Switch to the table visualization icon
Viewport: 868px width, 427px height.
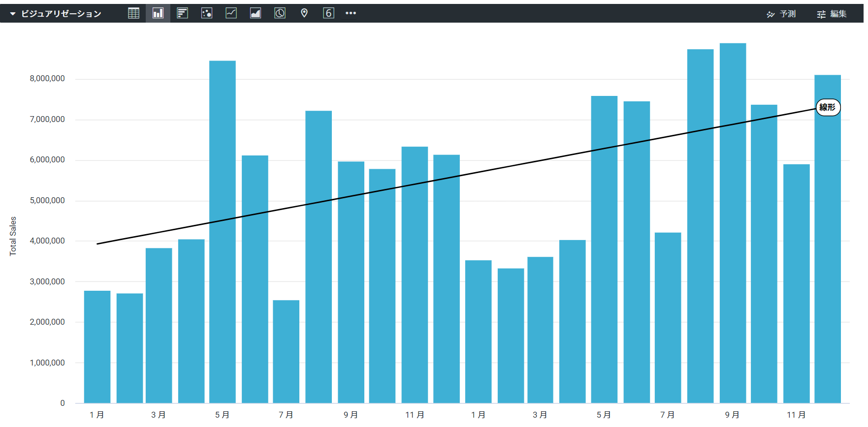click(133, 13)
